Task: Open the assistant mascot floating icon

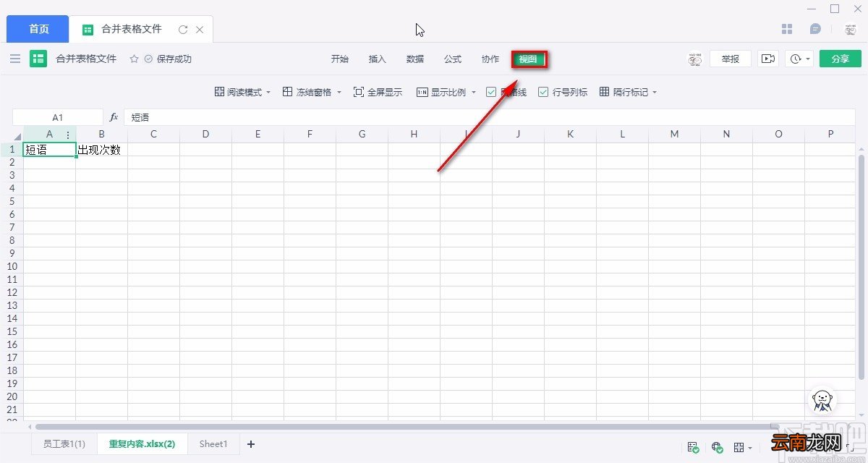Action: [x=822, y=400]
